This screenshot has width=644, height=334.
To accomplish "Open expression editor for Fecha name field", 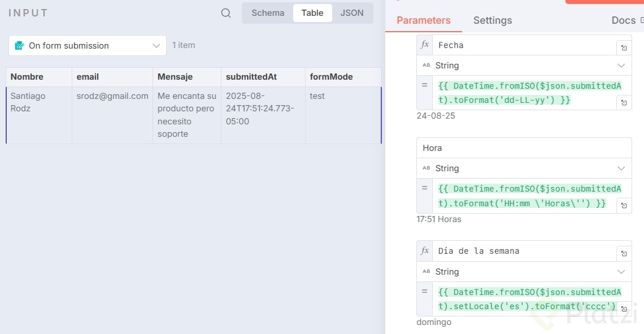I will (x=624, y=48).
